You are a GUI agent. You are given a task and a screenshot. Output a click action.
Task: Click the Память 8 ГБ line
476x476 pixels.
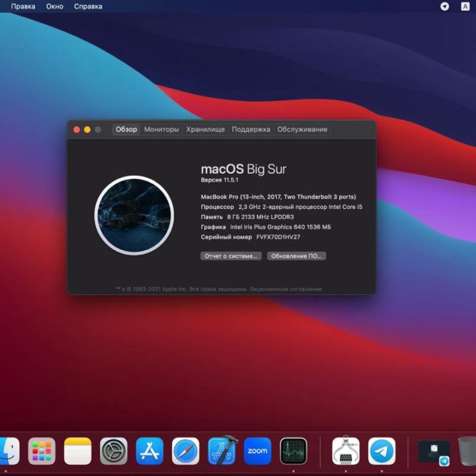click(247, 217)
